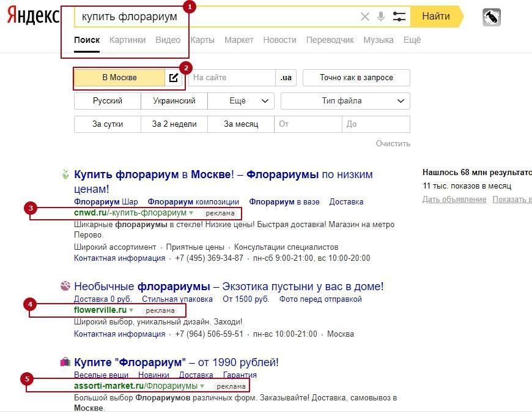Click the assorti-market.ru shopping bag favicon
Viewport: 532px width, 412px height.
[x=65, y=362]
